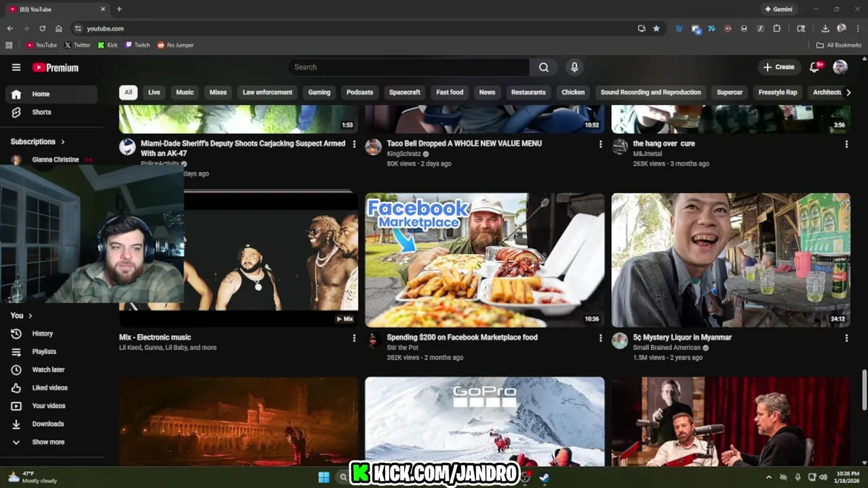Screen dimensions: 868x488
Task: Open History in the sidebar
Action: pos(52,333)
